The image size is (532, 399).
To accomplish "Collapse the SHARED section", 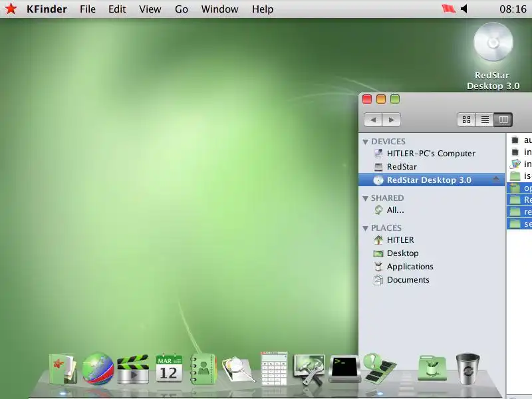I will (365, 198).
